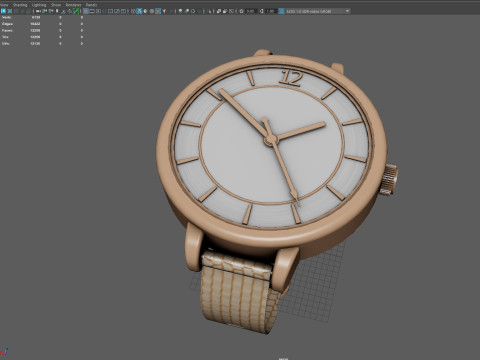Click the Exposure icon
The width and height of the screenshot is (480, 360).
[241, 11]
